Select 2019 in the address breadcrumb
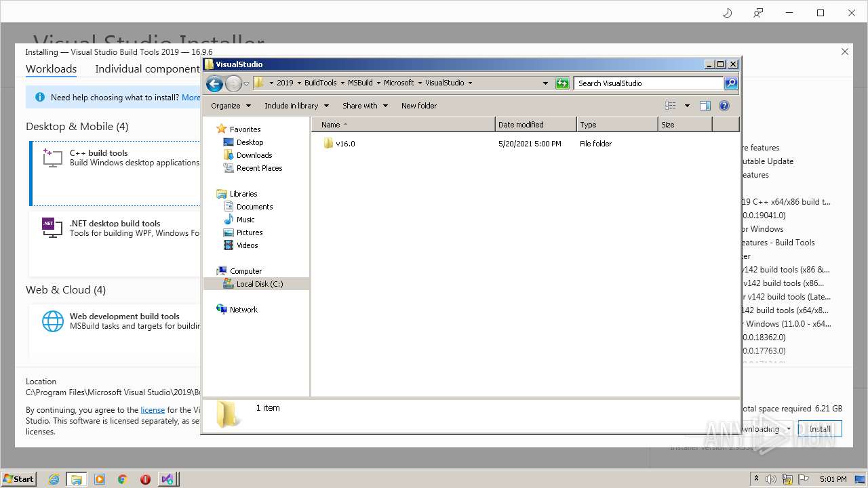Viewport: 868px width, 488px height. pyautogui.click(x=285, y=83)
